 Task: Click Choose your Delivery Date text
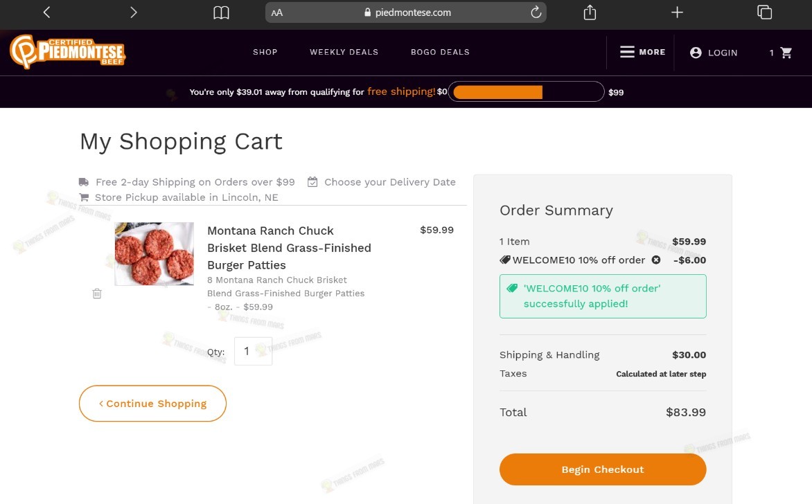click(x=390, y=182)
